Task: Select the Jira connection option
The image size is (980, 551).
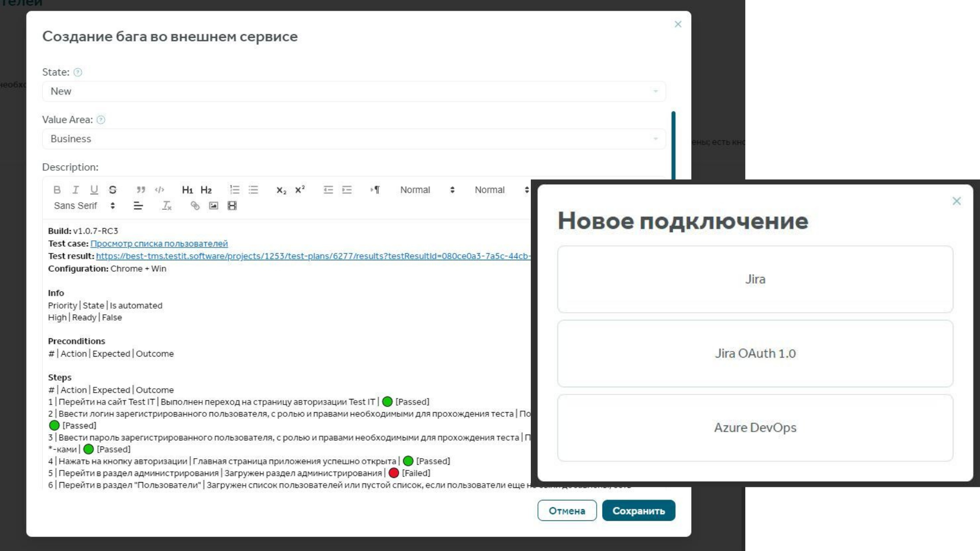Action: point(755,279)
